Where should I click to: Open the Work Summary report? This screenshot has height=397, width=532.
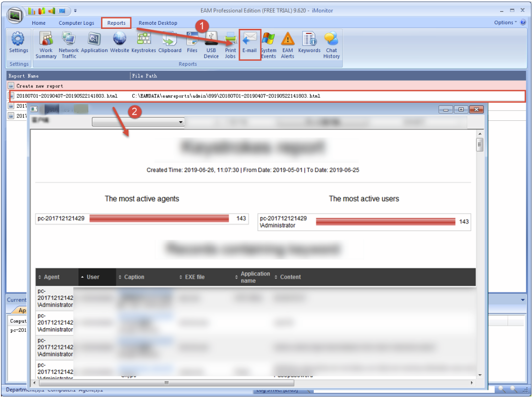(46, 45)
